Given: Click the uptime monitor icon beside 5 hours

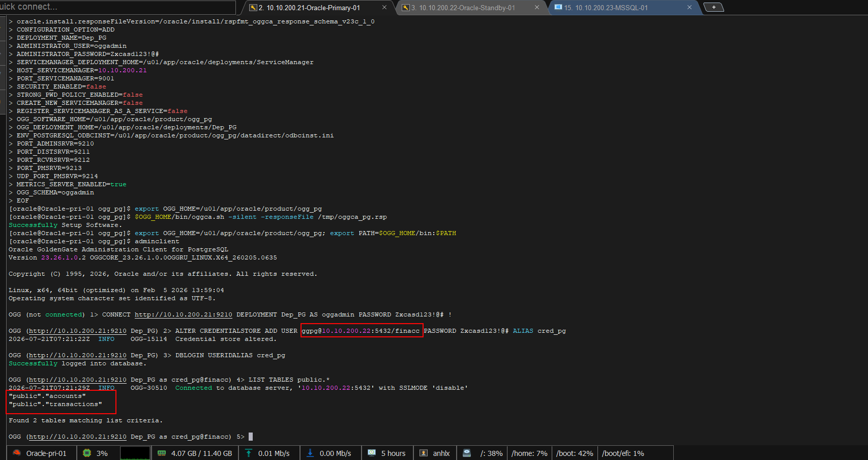Looking at the screenshot, I should click(372, 453).
